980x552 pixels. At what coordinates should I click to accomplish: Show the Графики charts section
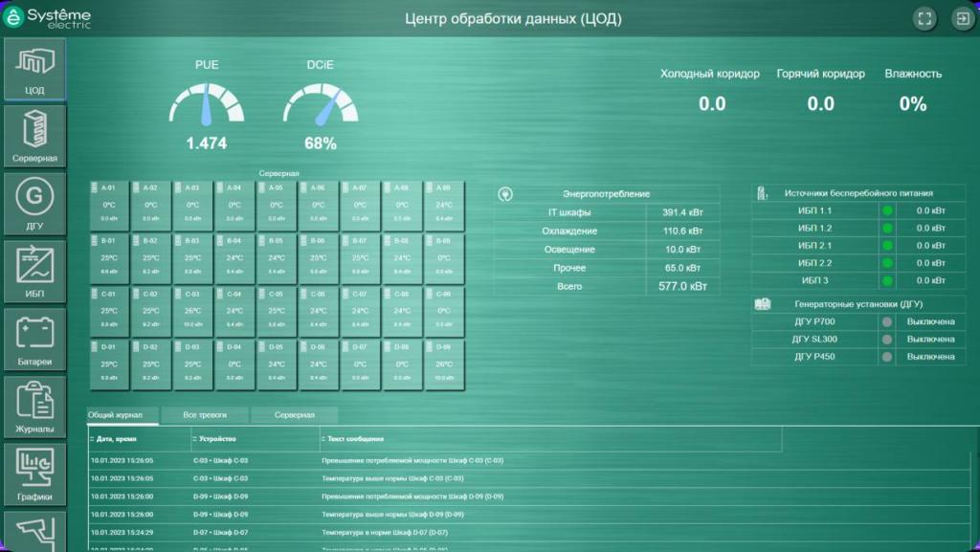34,475
